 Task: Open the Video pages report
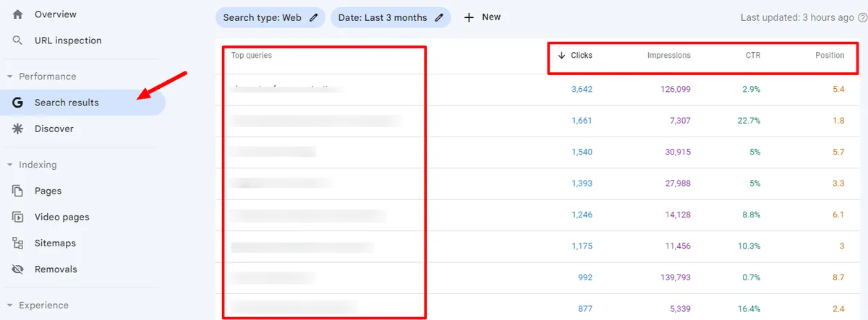(61, 217)
